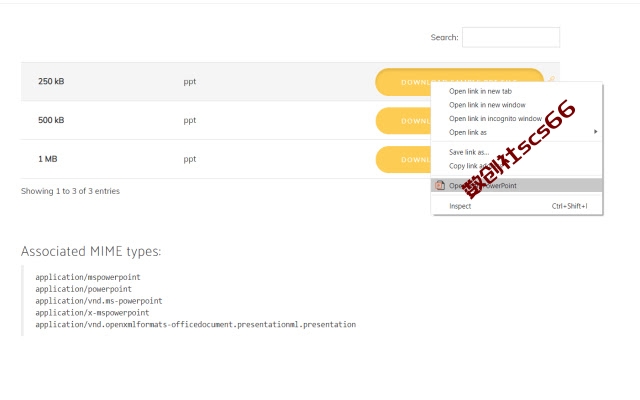640x400 pixels.
Task: Select Open link in new tab
Action: coord(480,91)
